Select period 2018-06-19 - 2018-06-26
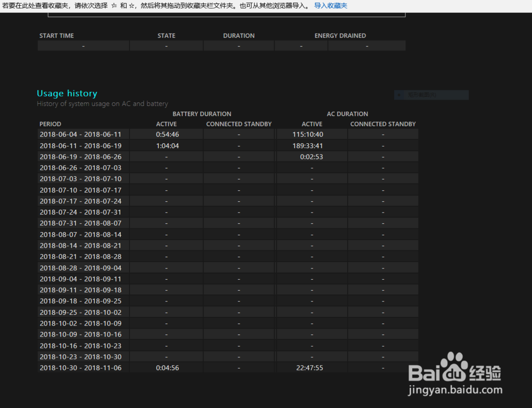The height and width of the screenshot is (408, 532). (x=80, y=157)
